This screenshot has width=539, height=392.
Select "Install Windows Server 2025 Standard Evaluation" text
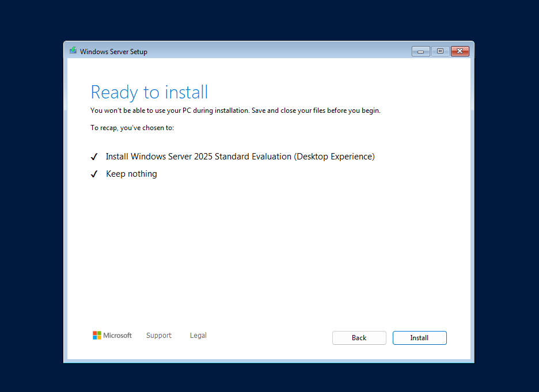pyautogui.click(x=199, y=157)
